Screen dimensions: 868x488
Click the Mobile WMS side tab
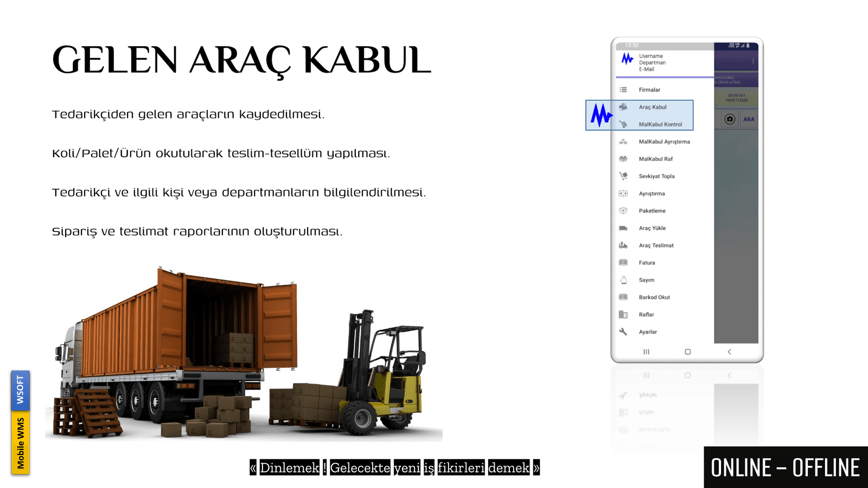click(x=20, y=443)
